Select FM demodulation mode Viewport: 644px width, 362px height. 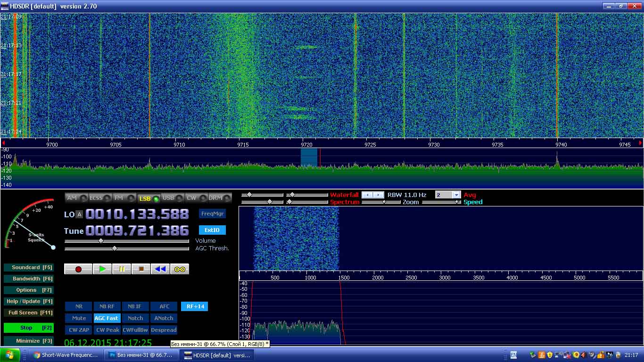coord(124,198)
